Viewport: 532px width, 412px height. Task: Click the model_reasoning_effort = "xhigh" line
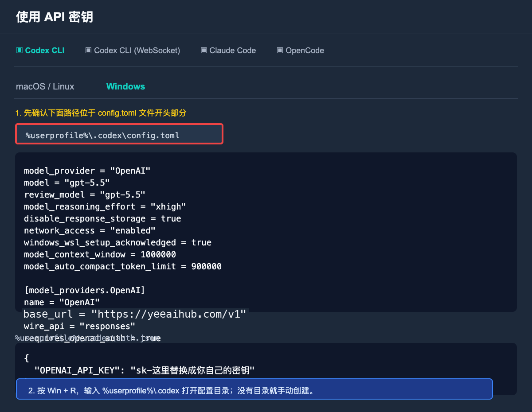point(105,207)
